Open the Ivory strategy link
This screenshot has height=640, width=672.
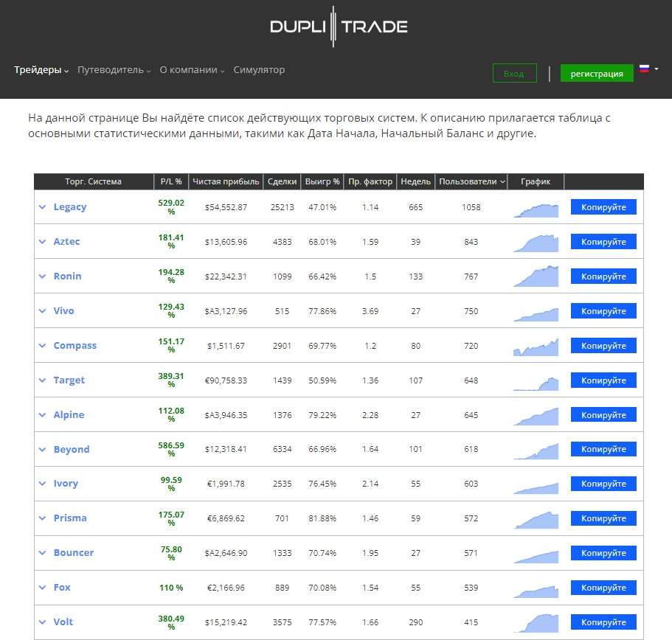pyautogui.click(x=66, y=484)
